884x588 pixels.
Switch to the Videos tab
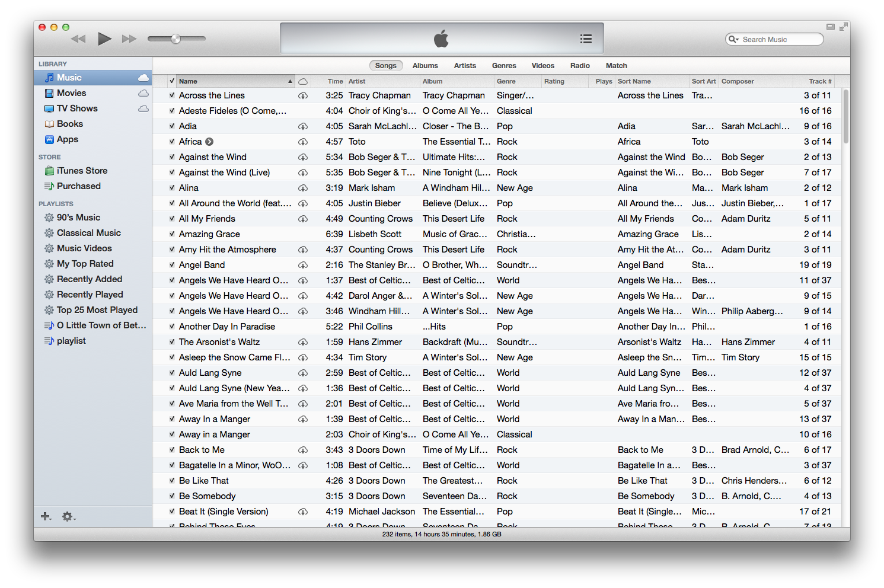tap(542, 66)
